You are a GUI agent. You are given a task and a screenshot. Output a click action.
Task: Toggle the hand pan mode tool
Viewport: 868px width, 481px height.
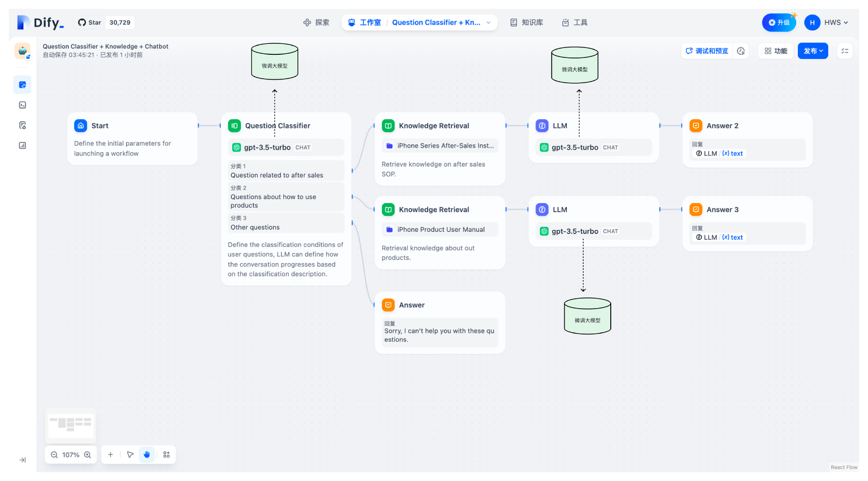point(147,455)
